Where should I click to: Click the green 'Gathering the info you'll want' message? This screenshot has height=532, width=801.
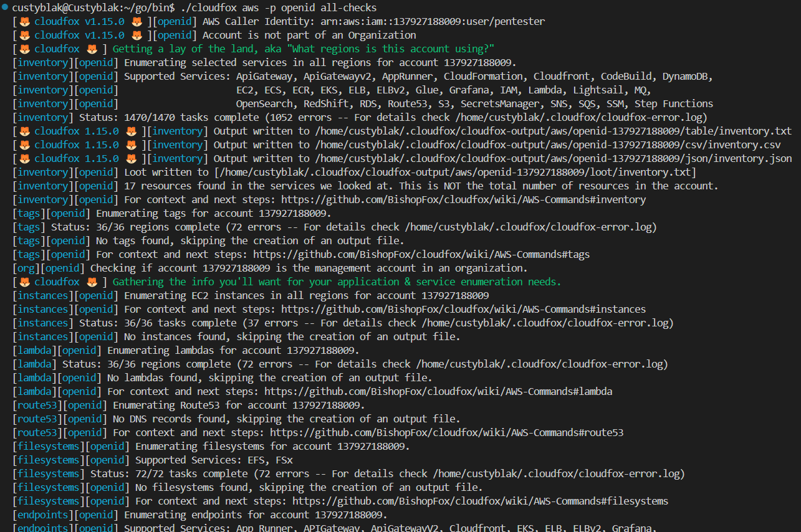click(337, 282)
